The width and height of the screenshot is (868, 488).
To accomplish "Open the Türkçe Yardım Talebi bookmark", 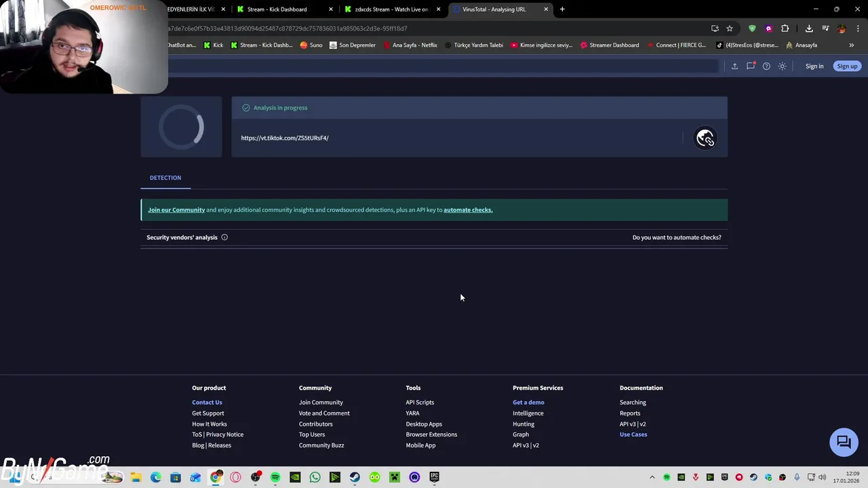I will [473, 45].
